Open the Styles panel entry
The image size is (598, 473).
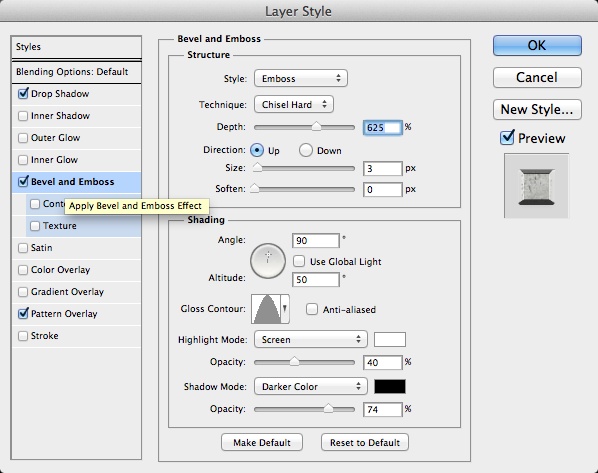(77, 47)
